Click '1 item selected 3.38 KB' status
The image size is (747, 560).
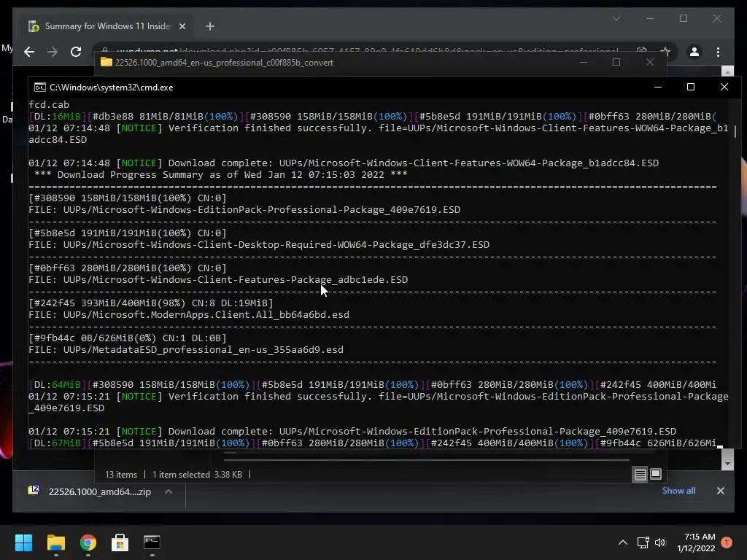[197, 475]
